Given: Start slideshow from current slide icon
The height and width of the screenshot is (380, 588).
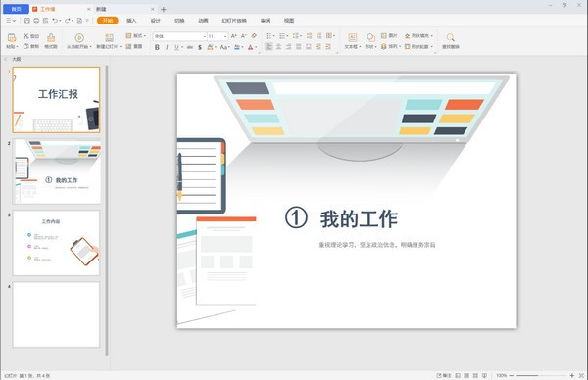Looking at the screenshot, I should [x=79, y=37].
